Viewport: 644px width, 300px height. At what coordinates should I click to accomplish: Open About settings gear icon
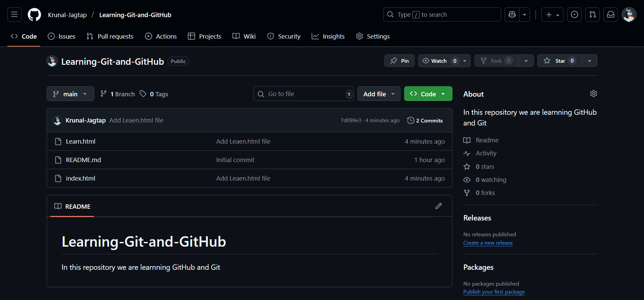(x=593, y=94)
